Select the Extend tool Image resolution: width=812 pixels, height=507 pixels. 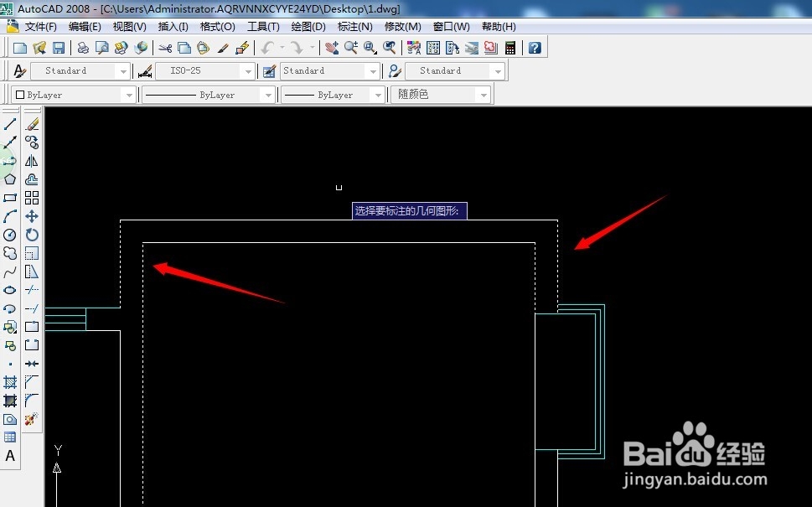pyautogui.click(x=32, y=308)
